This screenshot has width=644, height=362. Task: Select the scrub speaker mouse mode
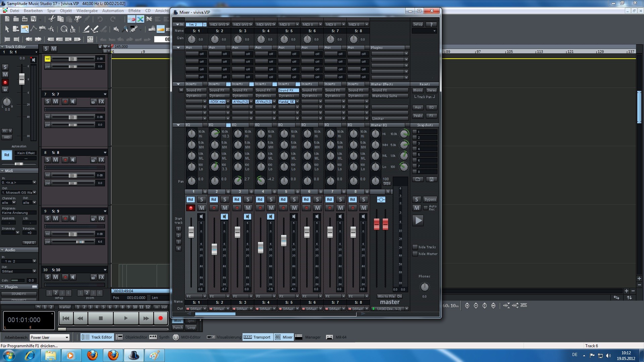(116, 29)
